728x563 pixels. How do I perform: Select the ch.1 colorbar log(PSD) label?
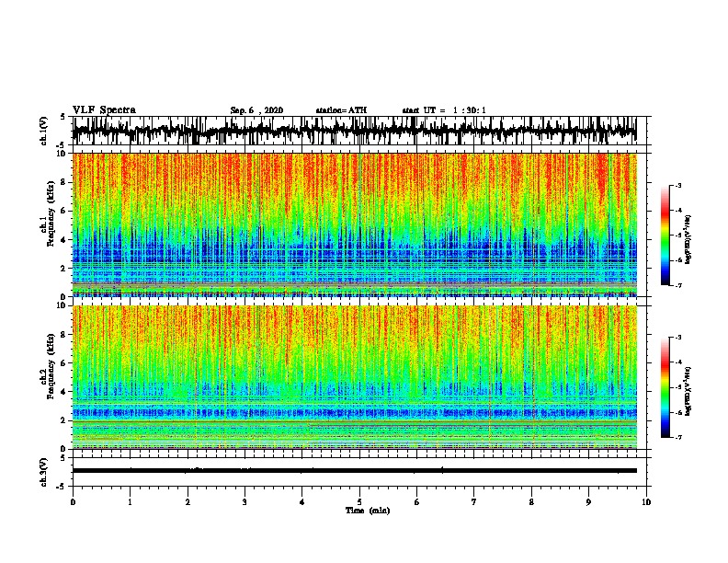pos(688,239)
